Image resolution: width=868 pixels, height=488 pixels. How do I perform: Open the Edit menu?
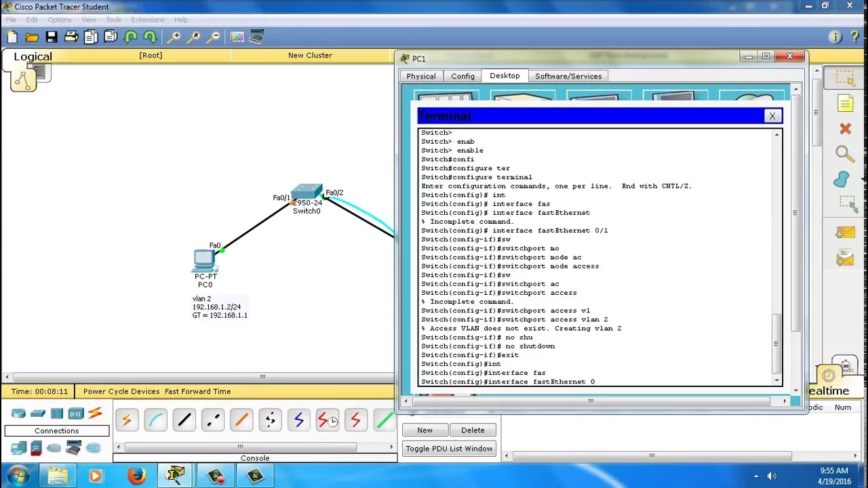32,20
